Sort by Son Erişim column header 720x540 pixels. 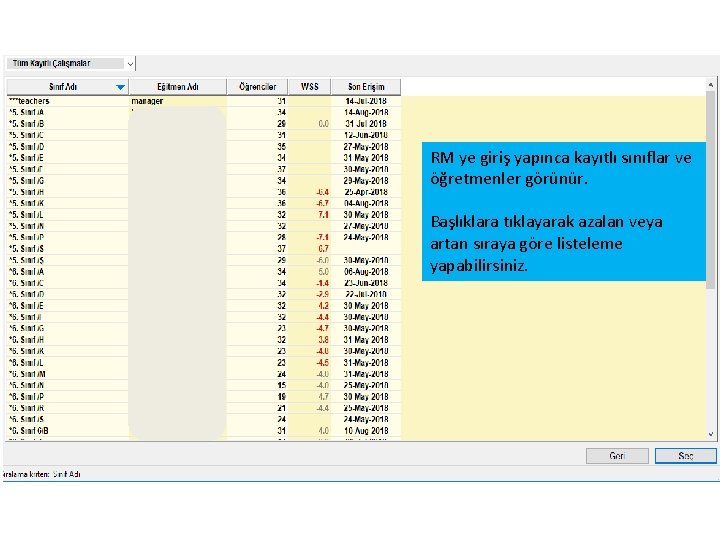(366, 87)
